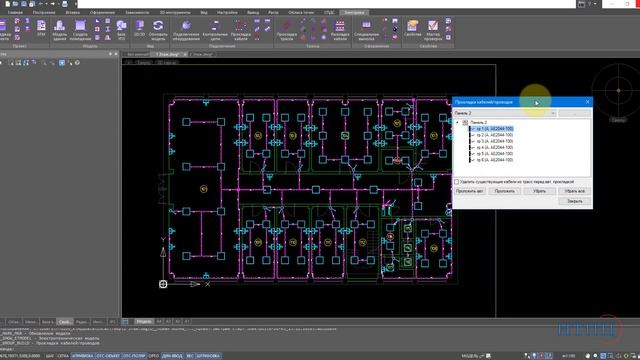Open the Раскладка кабеля tool

point(340,30)
